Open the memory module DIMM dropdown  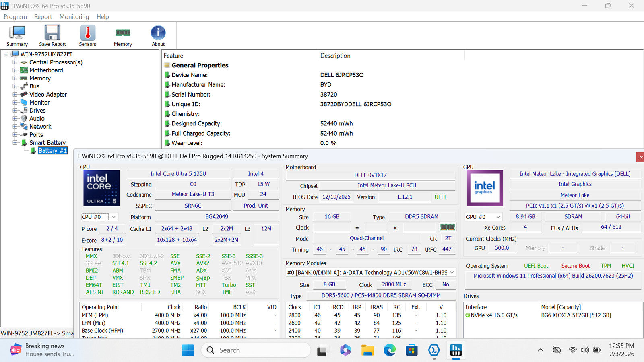[x=371, y=273]
